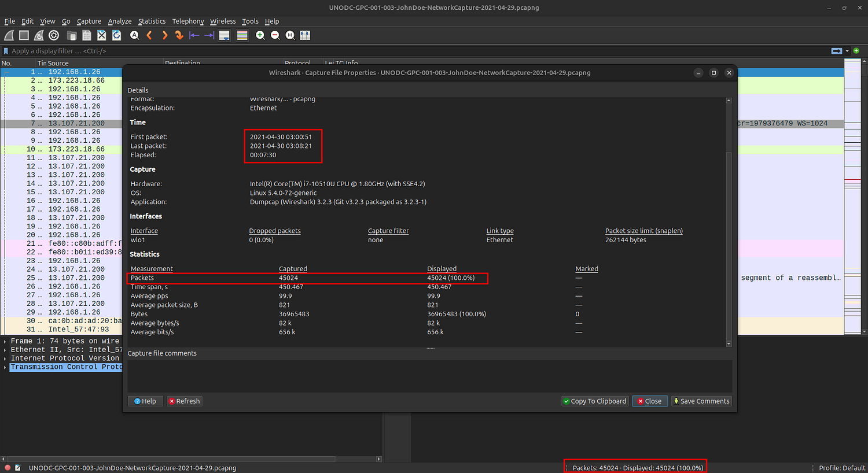The width and height of the screenshot is (868, 473).
Task: Click the zoom in magnifier icon
Action: click(x=260, y=35)
